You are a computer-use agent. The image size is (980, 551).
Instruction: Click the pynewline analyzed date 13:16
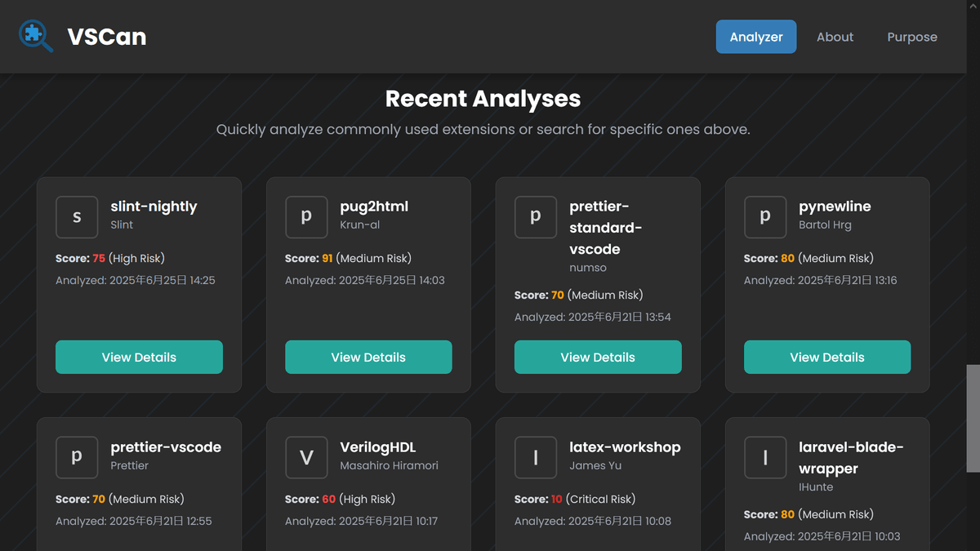click(x=821, y=280)
